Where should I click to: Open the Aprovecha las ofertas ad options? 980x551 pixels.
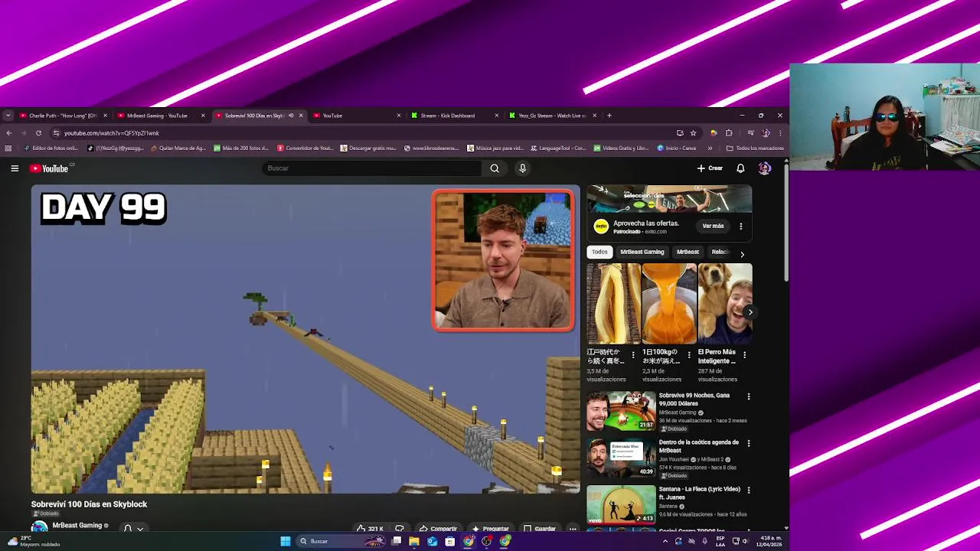click(740, 226)
